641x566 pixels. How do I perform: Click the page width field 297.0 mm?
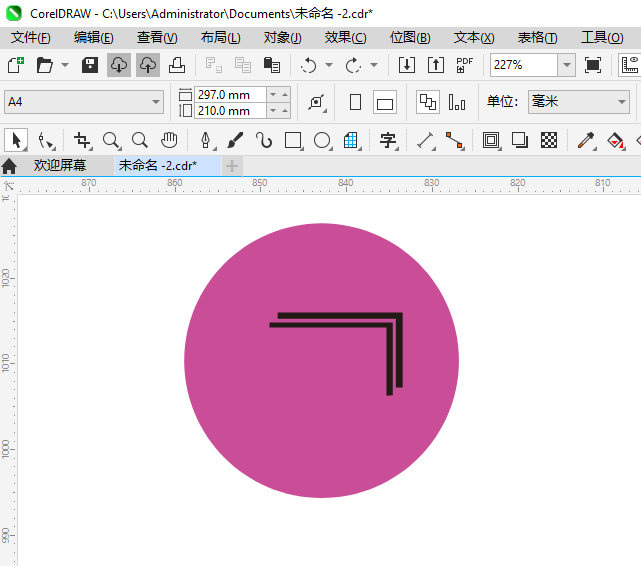pos(230,94)
